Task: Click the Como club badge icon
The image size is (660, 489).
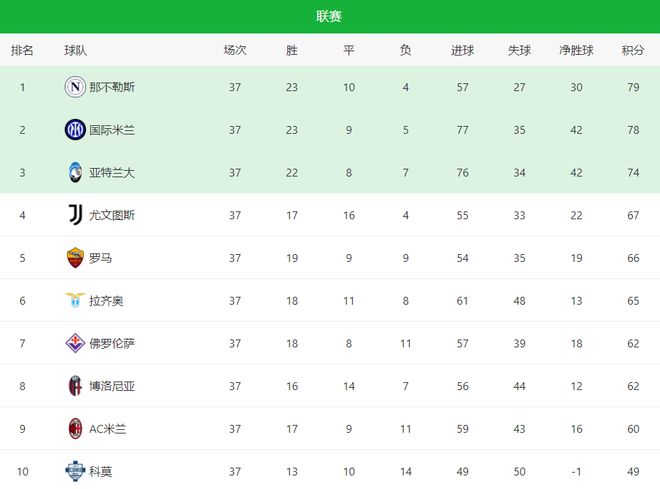Action: point(75,470)
